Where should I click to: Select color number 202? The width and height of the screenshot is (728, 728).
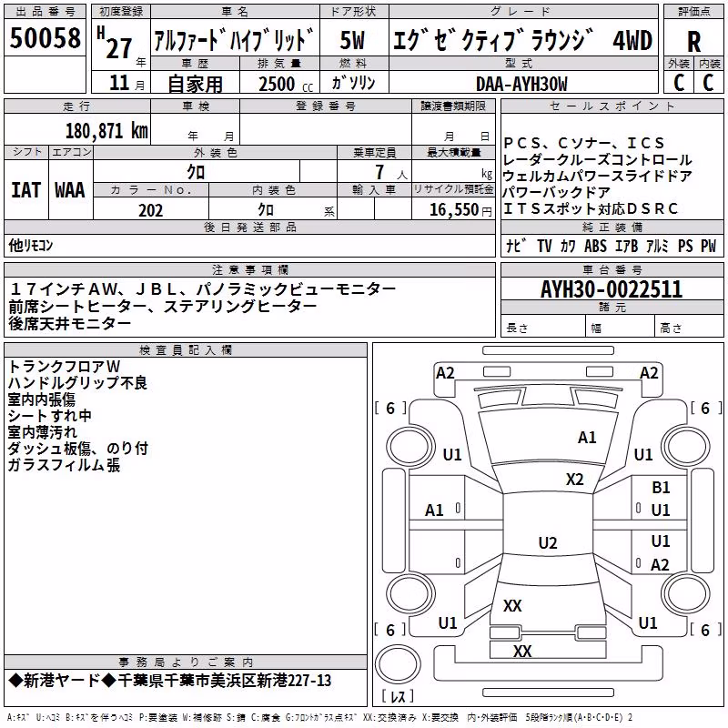pyautogui.click(x=150, y=210)
